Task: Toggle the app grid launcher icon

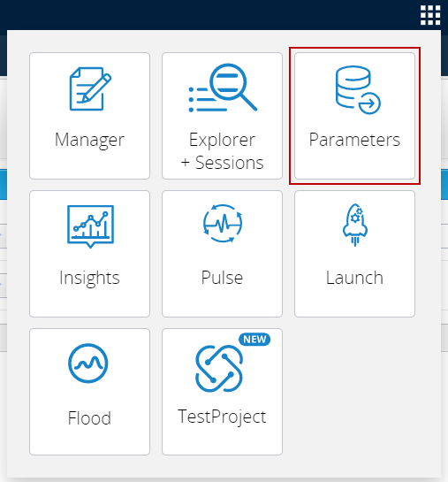Action: point(430,15)
